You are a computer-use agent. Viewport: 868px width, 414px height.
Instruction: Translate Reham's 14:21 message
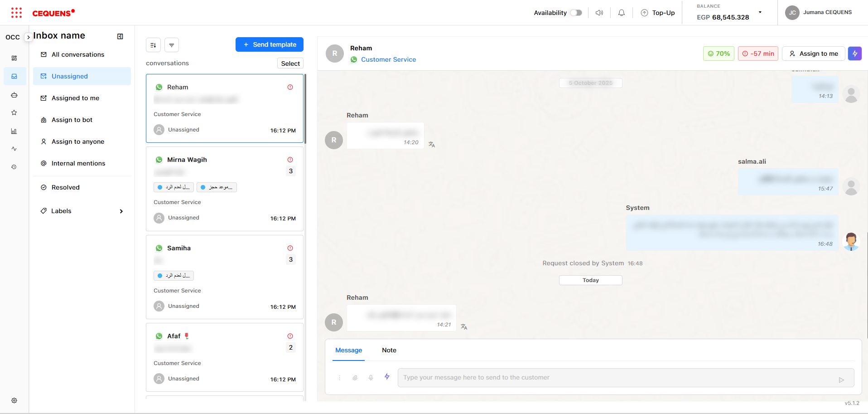click(464, 327)
